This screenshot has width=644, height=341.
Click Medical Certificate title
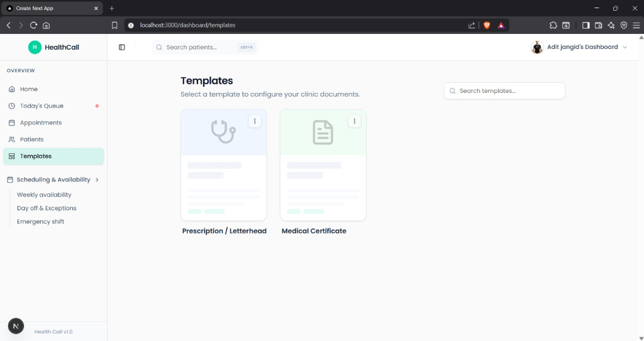pos(314,231)
